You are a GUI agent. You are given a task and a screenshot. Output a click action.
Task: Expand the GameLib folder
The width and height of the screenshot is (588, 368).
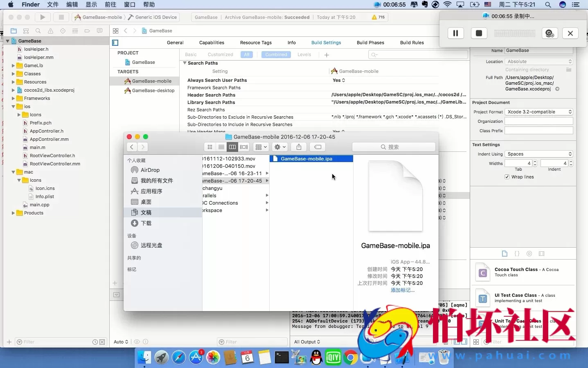13,65
